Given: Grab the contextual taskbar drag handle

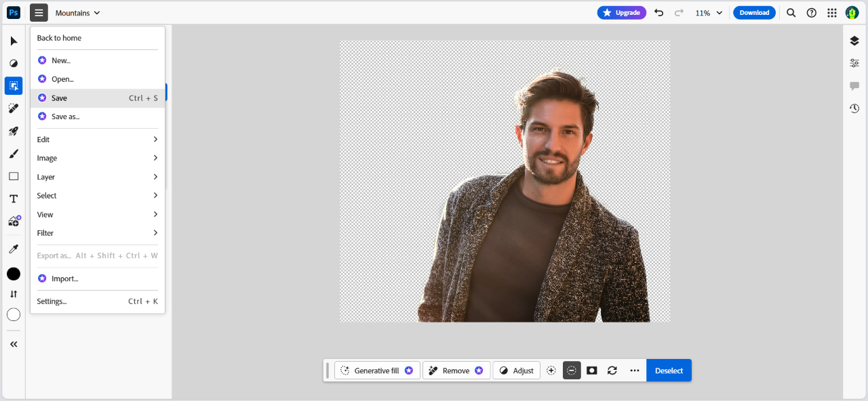Looking at the screenshot, I should click(328, 371).
